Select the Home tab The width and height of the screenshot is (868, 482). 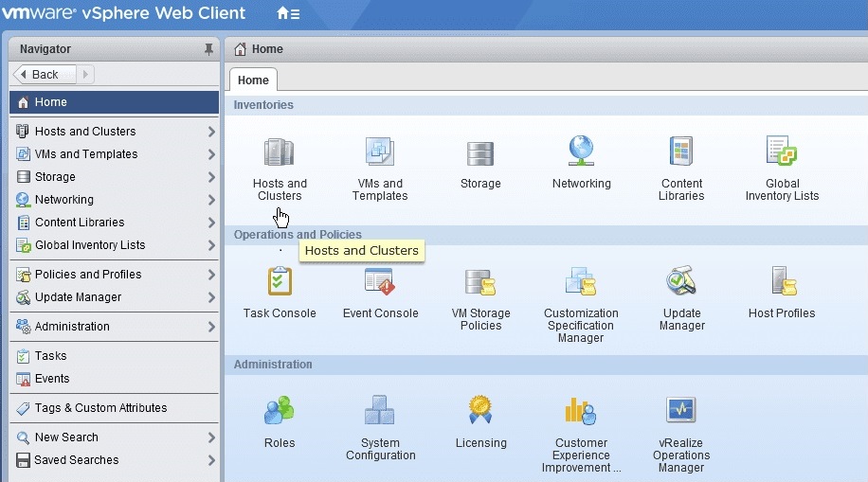click(x=253, y=80)
